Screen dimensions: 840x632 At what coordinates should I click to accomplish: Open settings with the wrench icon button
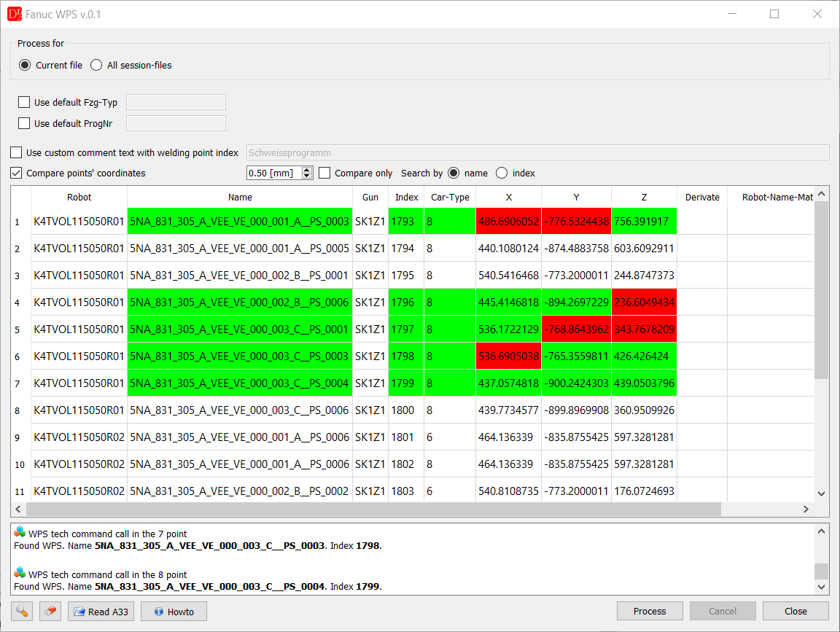[x=22, y=611]
